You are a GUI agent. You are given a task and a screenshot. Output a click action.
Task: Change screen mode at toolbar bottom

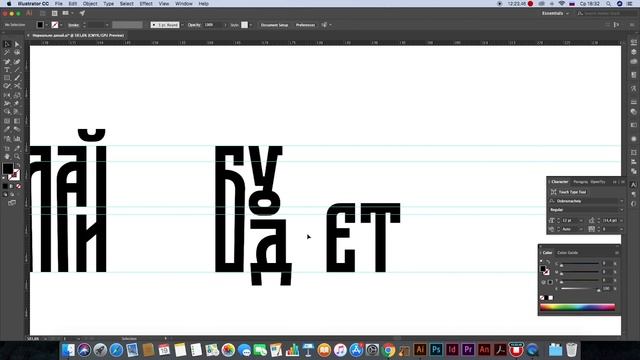point(12,202)
